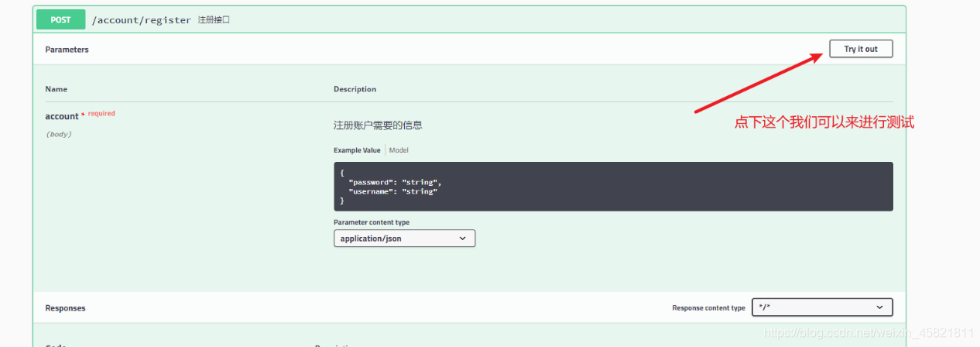Click the '注册账户需要的信息' description text
The width and height of the screenshot is (980, 347).
pos(378,125)
